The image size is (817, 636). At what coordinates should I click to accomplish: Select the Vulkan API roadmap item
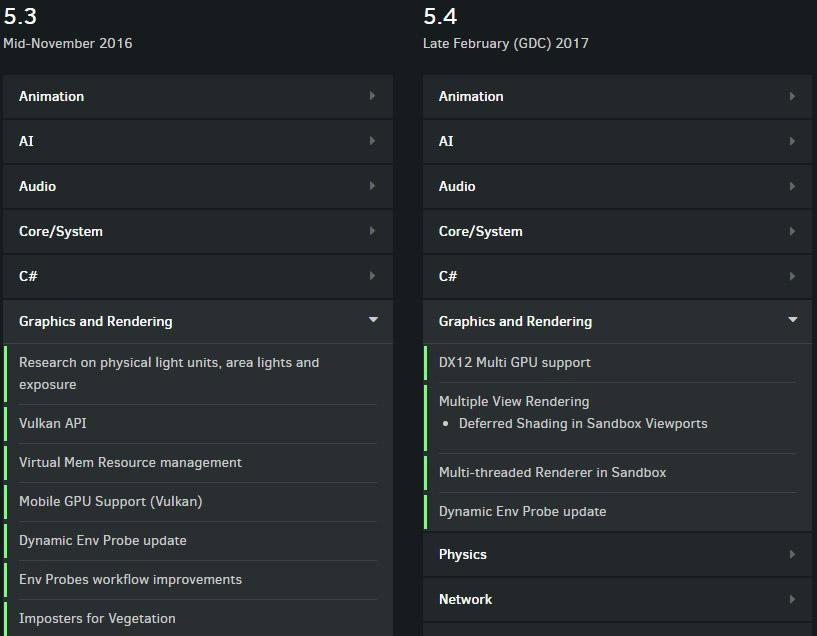click(53, 423)
